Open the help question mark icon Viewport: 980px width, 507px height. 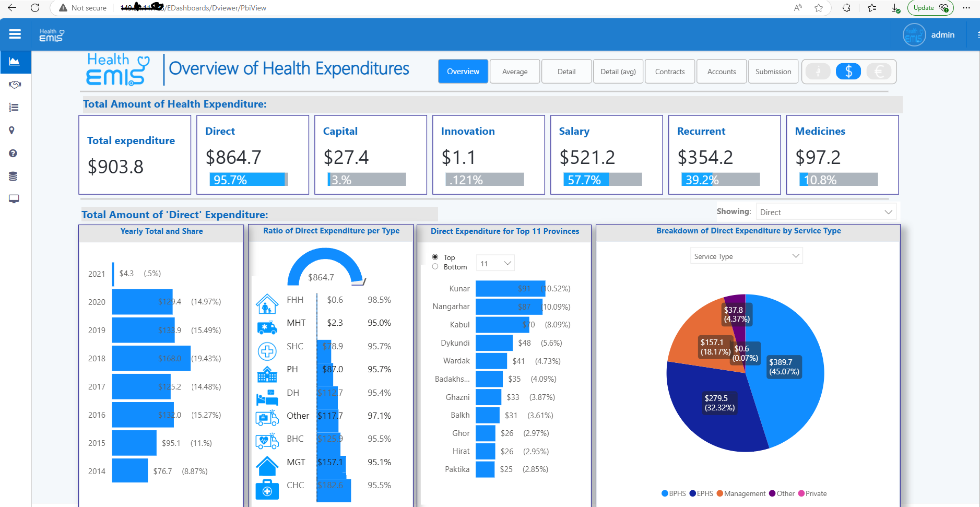[x=13, y=154]
